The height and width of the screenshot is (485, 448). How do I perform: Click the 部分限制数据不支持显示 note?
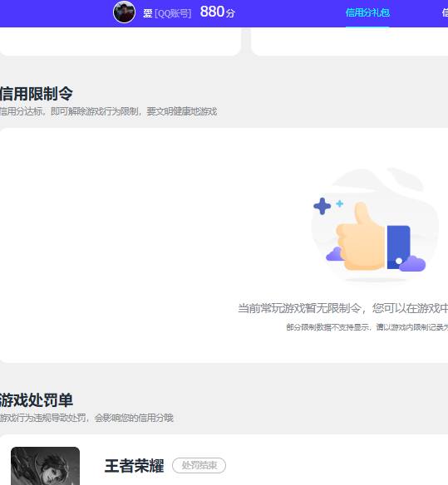(x=367, y=327)
